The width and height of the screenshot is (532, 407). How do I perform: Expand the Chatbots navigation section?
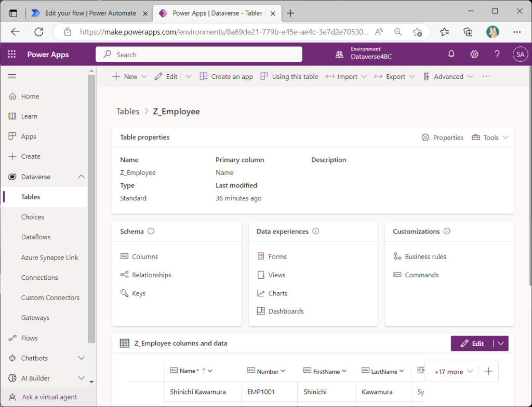(x=81, y=358)
